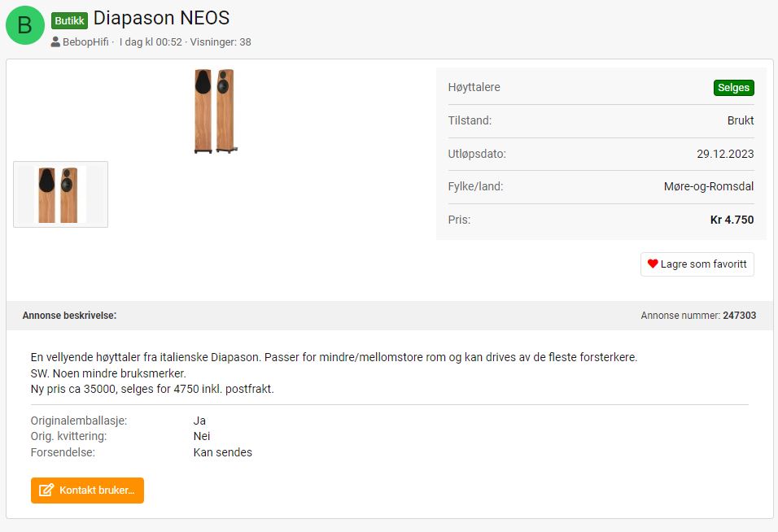This screenshot has height=532, width=778.
Task: Click the Møre-og-Romsdal region value
Action: (x=709, y=186)
